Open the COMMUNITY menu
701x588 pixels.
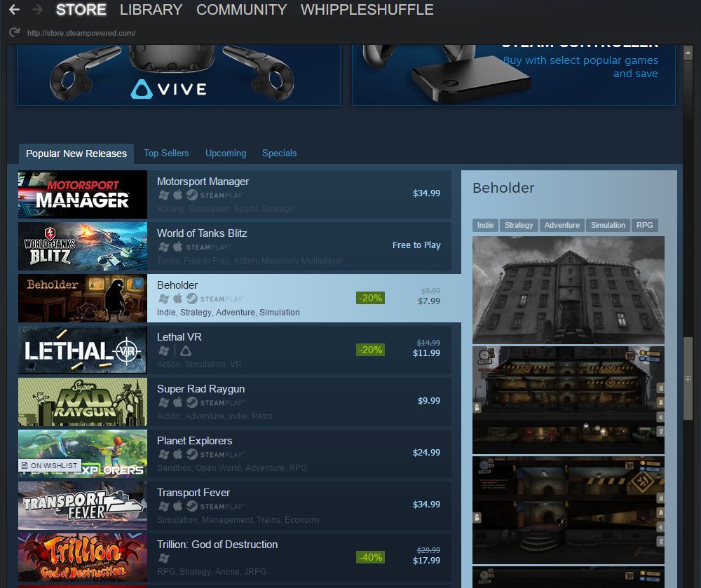point(241,9)
